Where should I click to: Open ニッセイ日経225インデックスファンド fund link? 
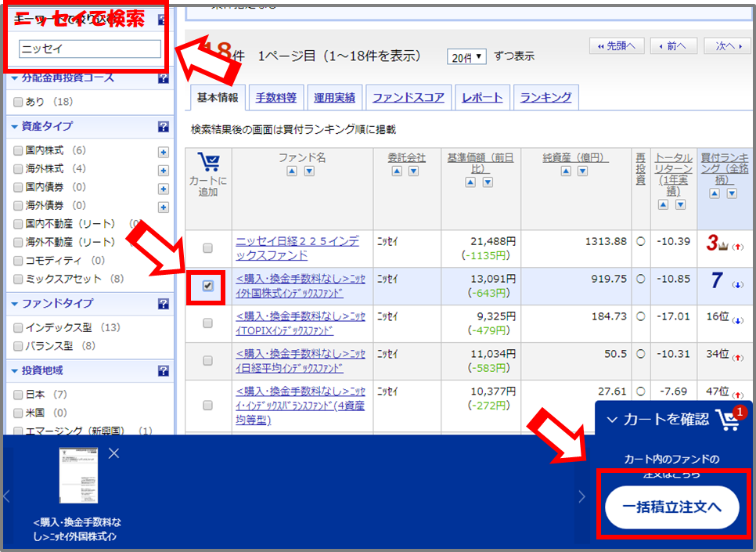click(x=297, y=248)
